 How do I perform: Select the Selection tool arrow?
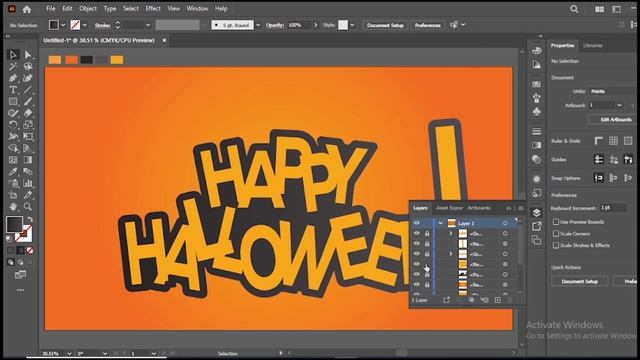(13, 55)
